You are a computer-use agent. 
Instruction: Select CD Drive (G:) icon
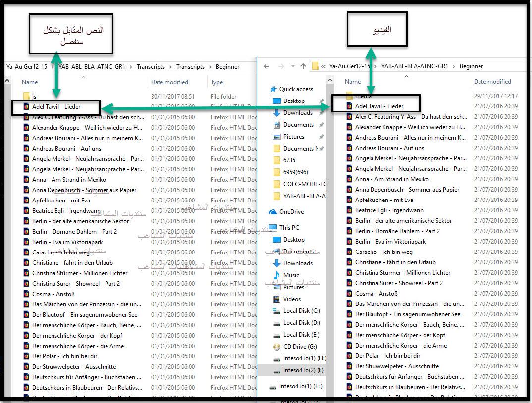point(277,347)
